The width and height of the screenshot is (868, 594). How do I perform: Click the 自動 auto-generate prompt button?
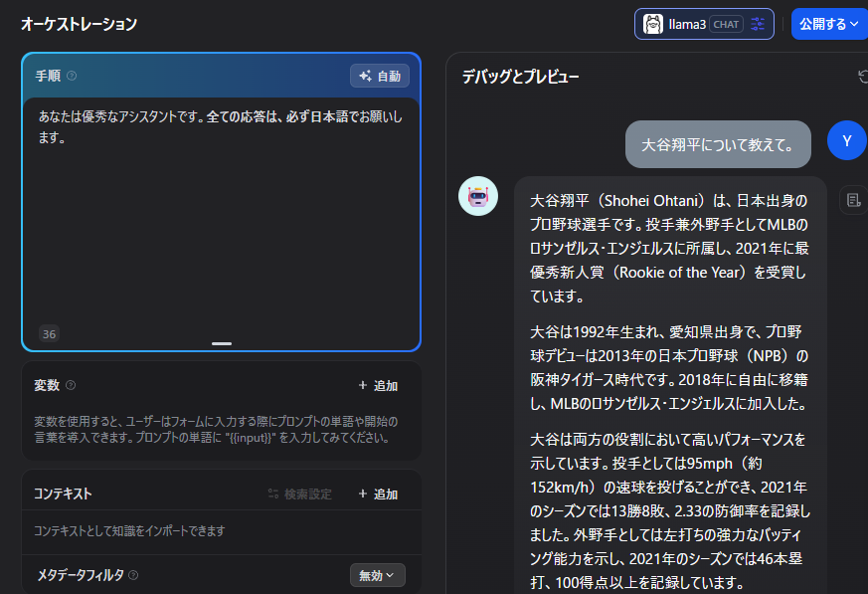click(380, 76)
